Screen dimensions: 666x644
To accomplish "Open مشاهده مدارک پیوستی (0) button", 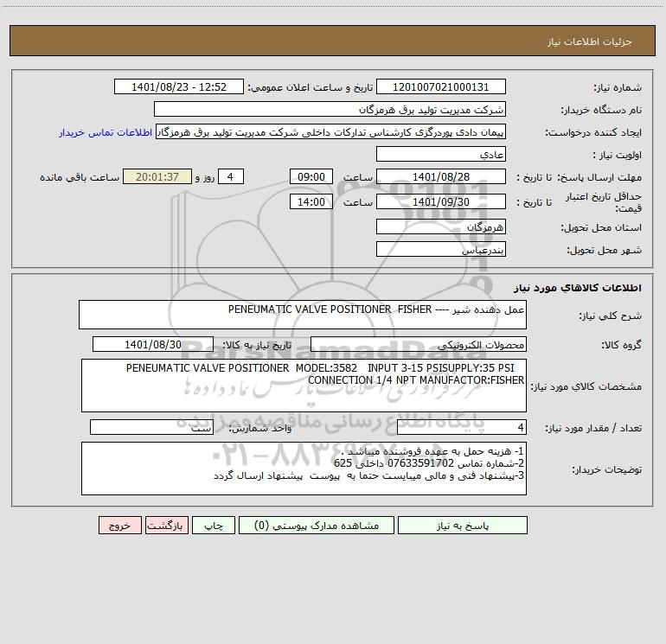I will click(317, 526).
